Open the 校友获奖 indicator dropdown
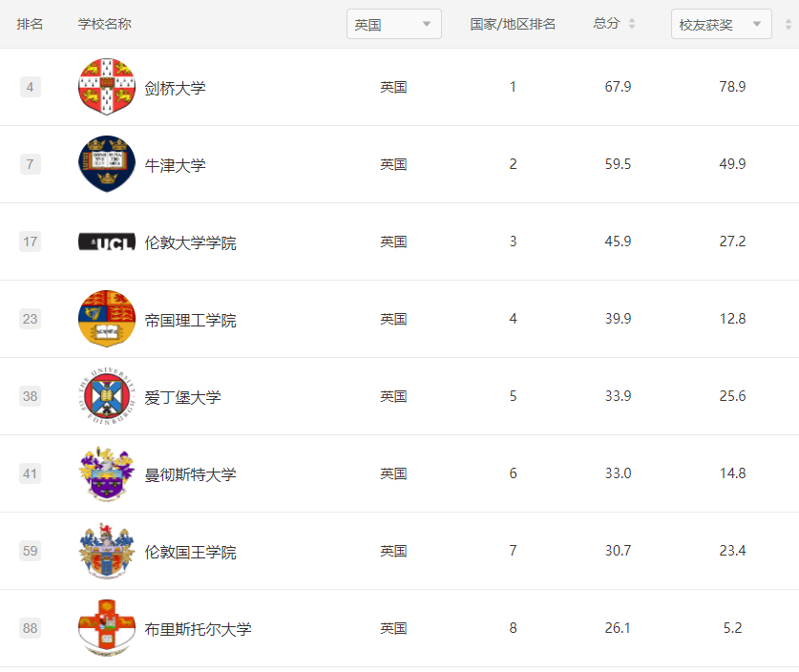 click(x=721, y=24)
